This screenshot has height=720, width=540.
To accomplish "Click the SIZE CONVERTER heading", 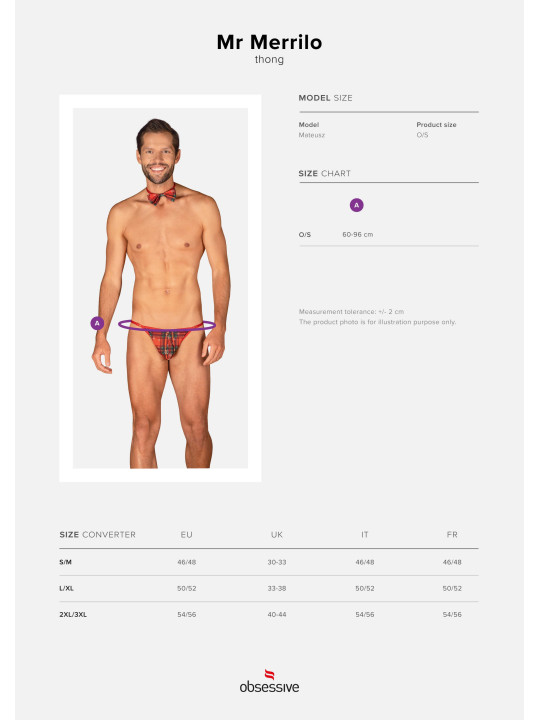I will click(97, 534).
